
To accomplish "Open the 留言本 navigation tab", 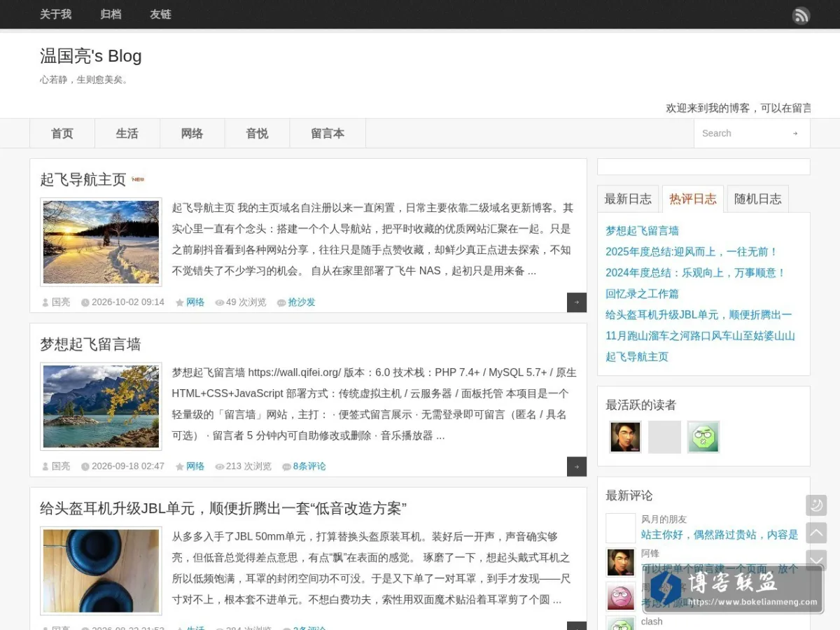I will click(328, 133).
